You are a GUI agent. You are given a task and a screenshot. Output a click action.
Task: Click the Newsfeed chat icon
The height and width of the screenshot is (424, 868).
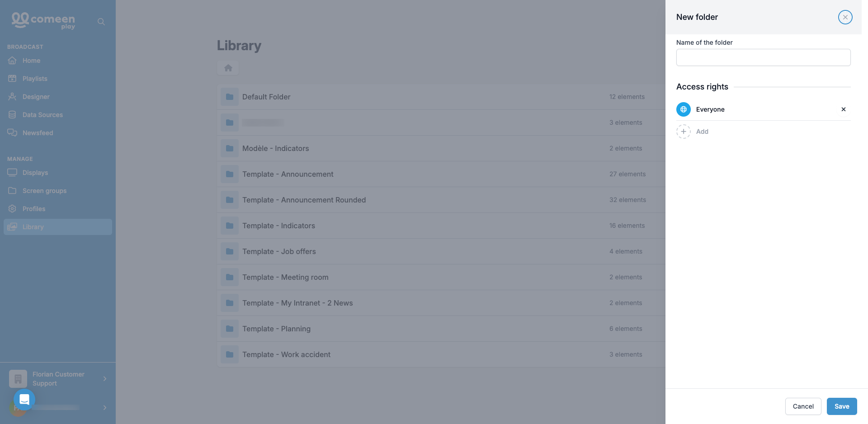click(x=12, y=132)
